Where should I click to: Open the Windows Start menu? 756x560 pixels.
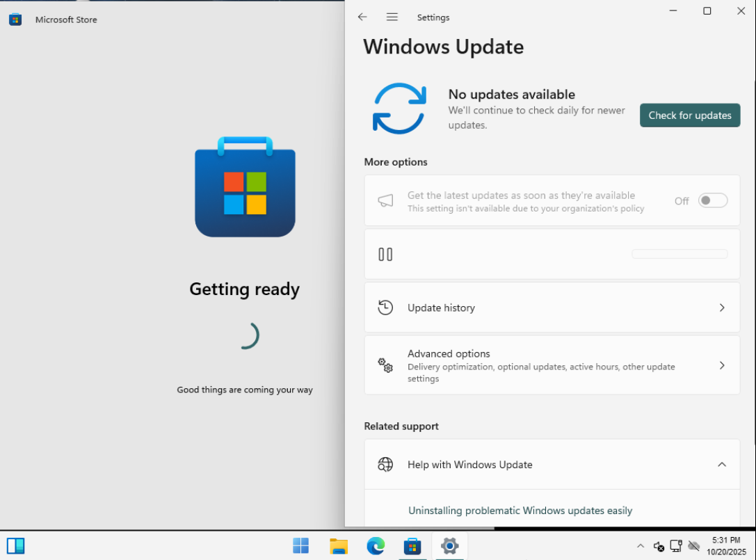pyautogui.click(x=301, y=546)
